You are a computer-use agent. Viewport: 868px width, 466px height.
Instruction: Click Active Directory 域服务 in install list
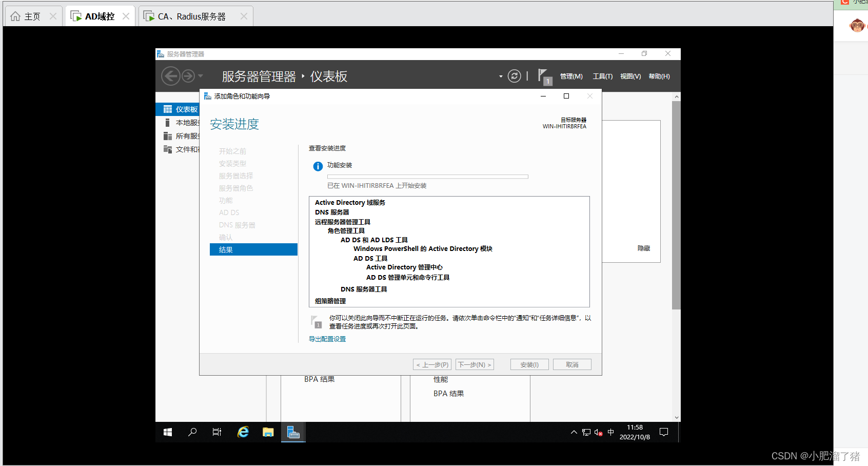coord(350,203)
